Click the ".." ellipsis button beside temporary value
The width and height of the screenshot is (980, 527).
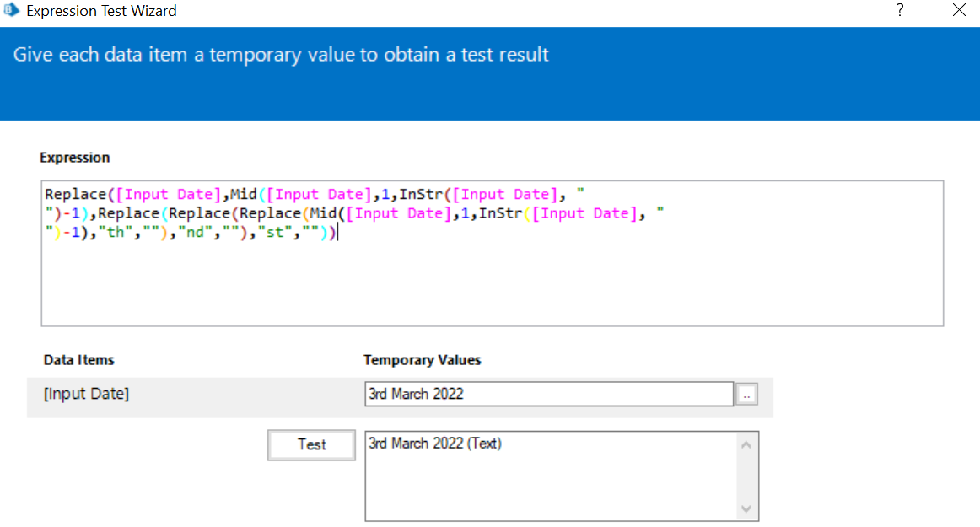pyautogui.click(x=746, y=394)
